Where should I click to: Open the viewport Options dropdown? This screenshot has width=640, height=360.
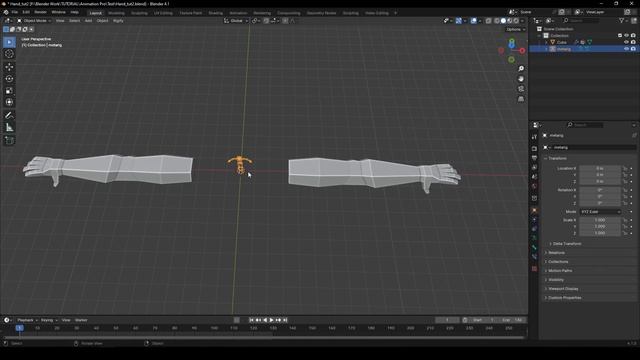(x=516, y=29)
